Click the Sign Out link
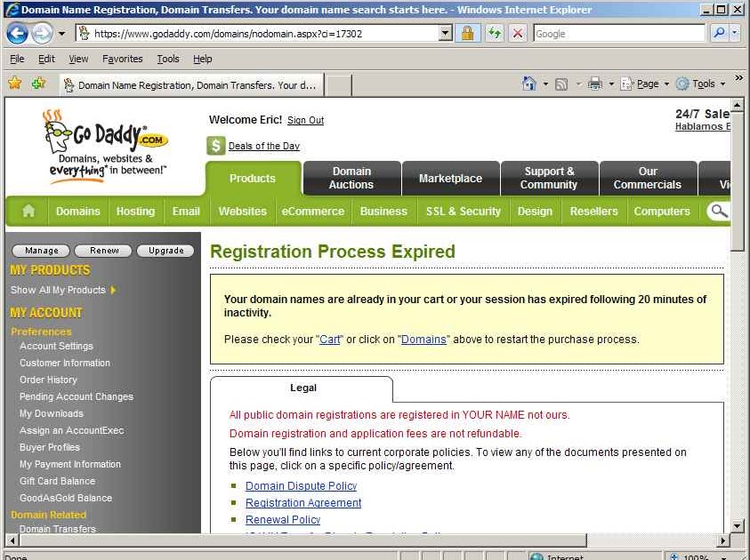The height and width of the screenshot is (560, 750). coord(305,120)
